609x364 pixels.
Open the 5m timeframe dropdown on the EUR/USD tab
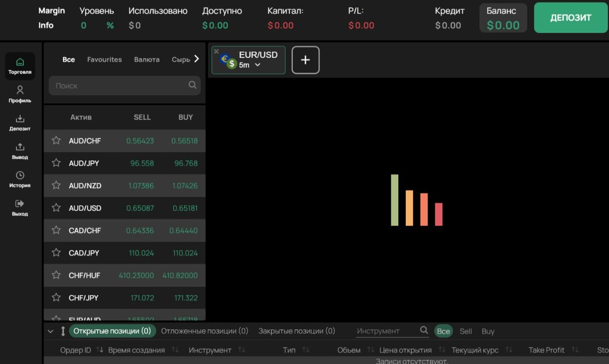[x=250, y=65]
